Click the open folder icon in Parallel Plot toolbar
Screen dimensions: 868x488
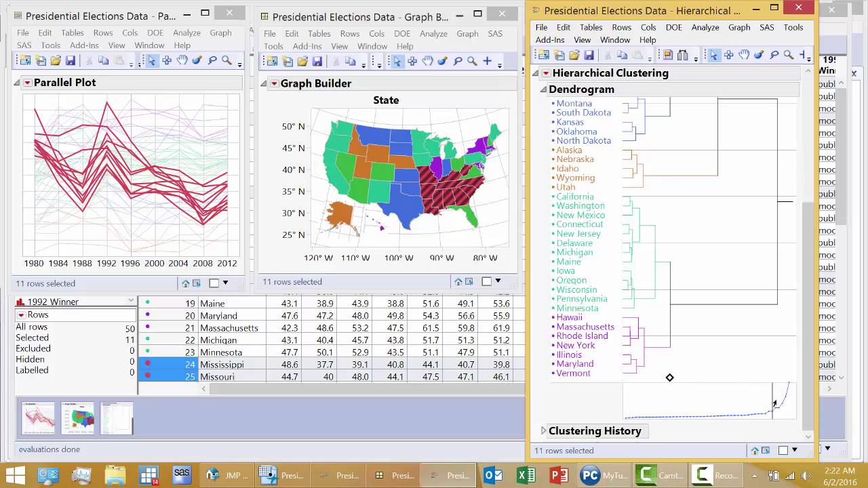coord(56,60)
